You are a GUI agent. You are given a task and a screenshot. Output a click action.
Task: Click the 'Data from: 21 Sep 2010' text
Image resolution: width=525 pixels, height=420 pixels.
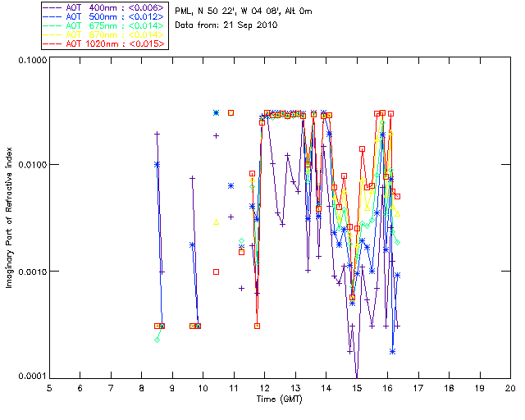226,25
